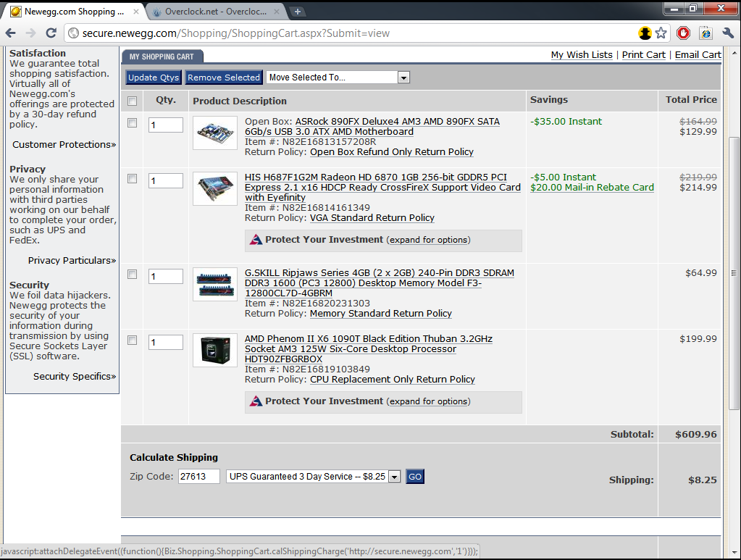
Task: Open Privacy Particulars link
Action: (72, 260)
